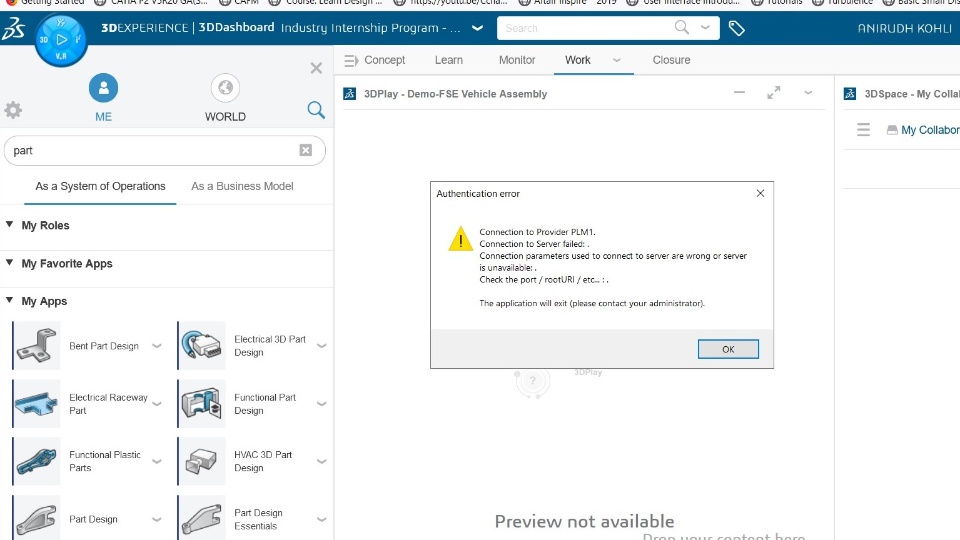Image resolution: width=960 pixels, height=540 pixels.
Task: Launch the Electrical Raceway Part app
Action: [37, 403]
